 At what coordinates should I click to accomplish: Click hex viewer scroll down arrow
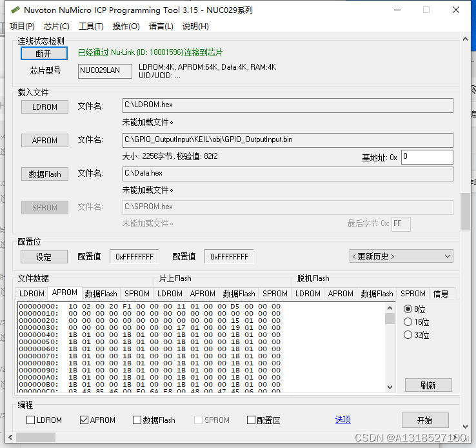(x=390, y=387)
